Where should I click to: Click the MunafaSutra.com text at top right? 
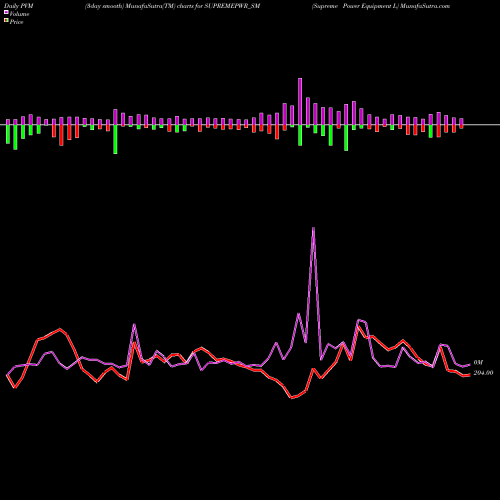click(x=425, y=6)
